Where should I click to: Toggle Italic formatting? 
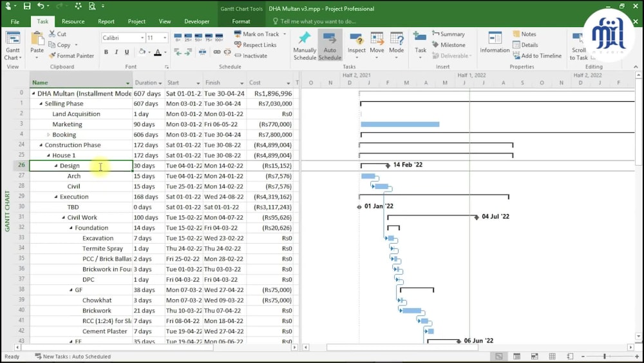[116, 52]
